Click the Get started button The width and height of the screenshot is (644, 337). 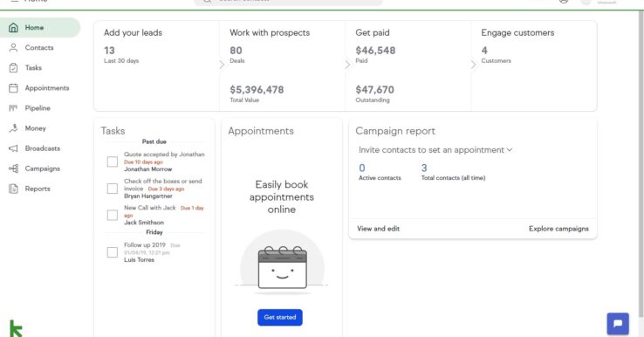(x=280, y=317)
